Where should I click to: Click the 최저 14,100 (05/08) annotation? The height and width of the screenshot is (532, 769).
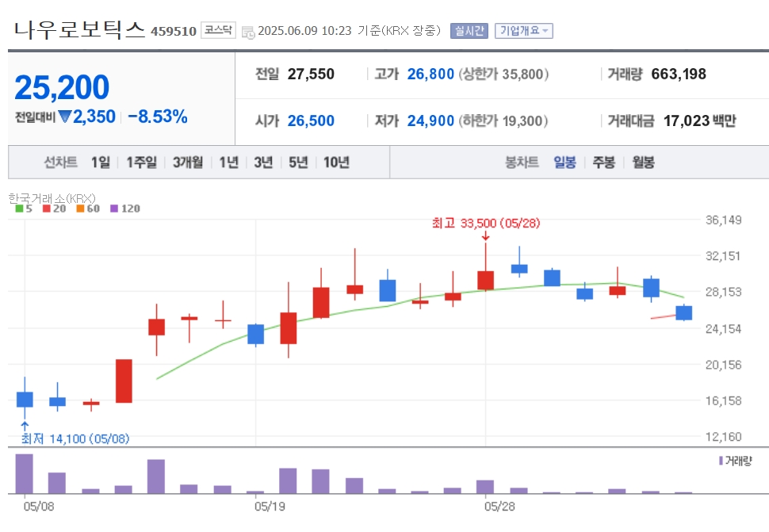(75, 438)
